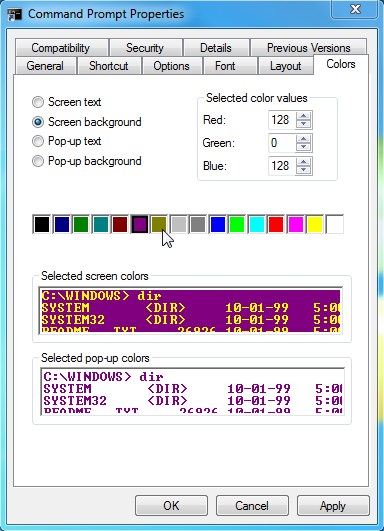Click the Green value input field

pyautogui.click(x=282, y=143)
